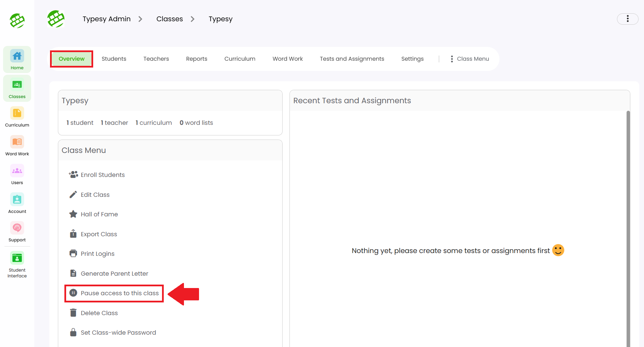Image resolution: width=644 pixels, height=347 pixels.
Task: Click the 1 teacher count
Action: click(x=114, y=122)
